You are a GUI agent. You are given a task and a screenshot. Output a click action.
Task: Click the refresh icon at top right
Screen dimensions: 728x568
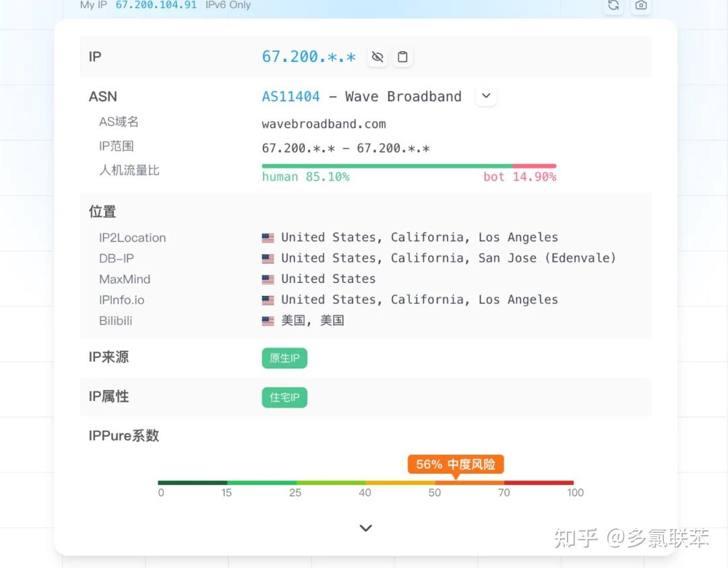[613, 5]
